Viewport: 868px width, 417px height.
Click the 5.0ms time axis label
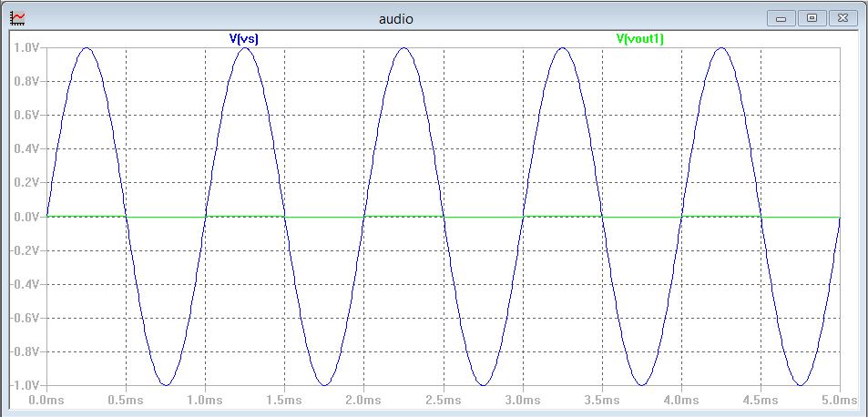click(x=840, y=400)
